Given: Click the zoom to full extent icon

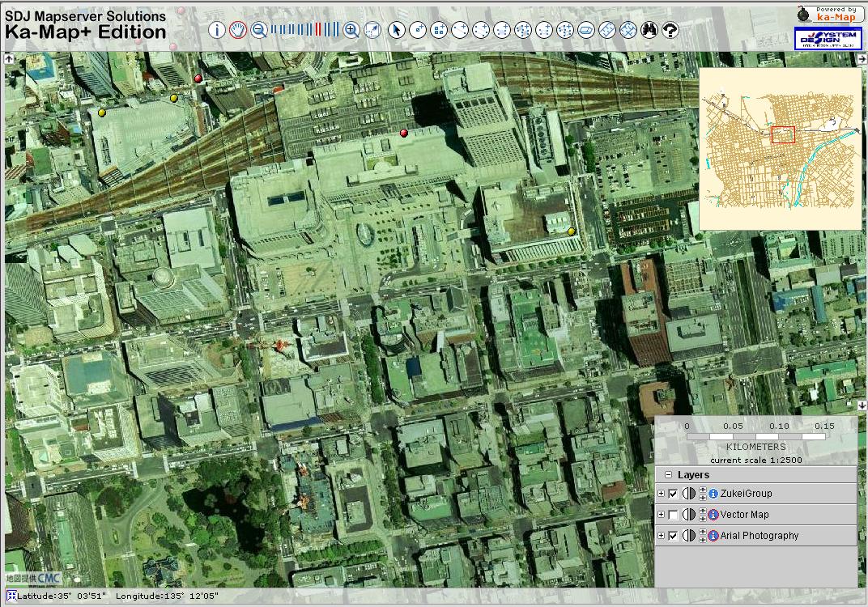Looking at the screenshot, I should coord(372,30).
